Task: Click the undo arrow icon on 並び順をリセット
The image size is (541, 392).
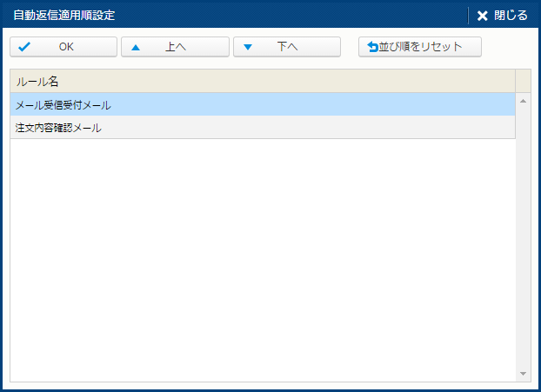Action: (x=373, y=47)
